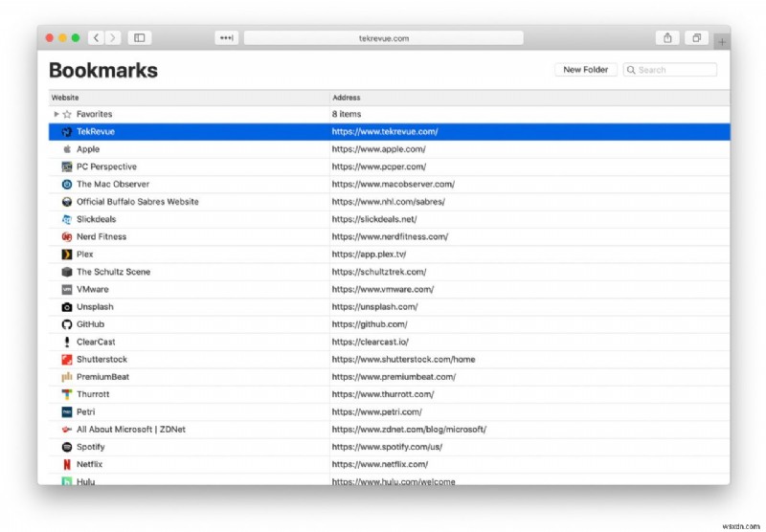Screen dimensions: 766x532
Task: Click the ClearCast microphone favicon
Action: click(x=67, y=343)
